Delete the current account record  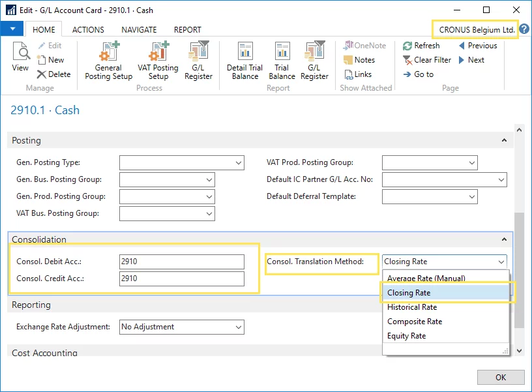pos(53,74)
